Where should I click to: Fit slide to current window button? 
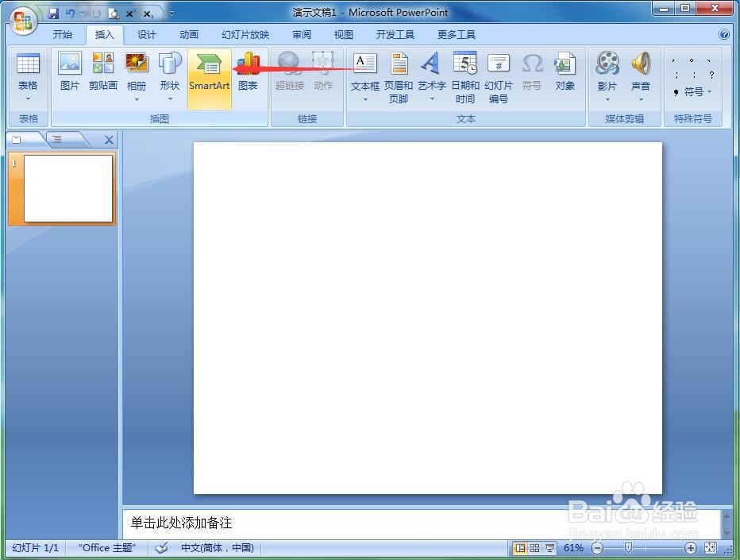point(710,548)
